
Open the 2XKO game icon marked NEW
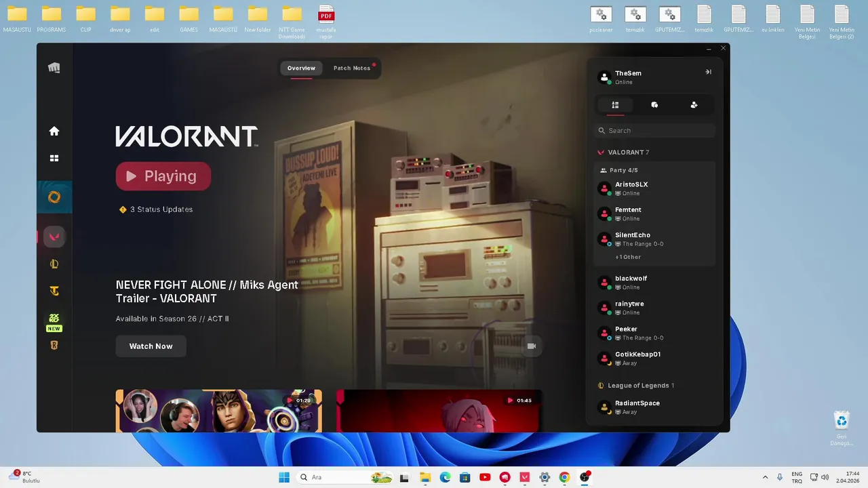pyautogui.click(x=54, y=322)
